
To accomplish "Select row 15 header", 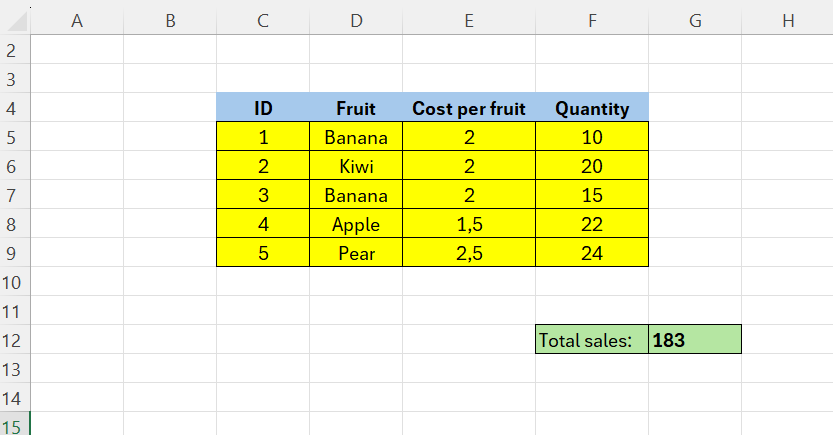I will click(15, 425).
